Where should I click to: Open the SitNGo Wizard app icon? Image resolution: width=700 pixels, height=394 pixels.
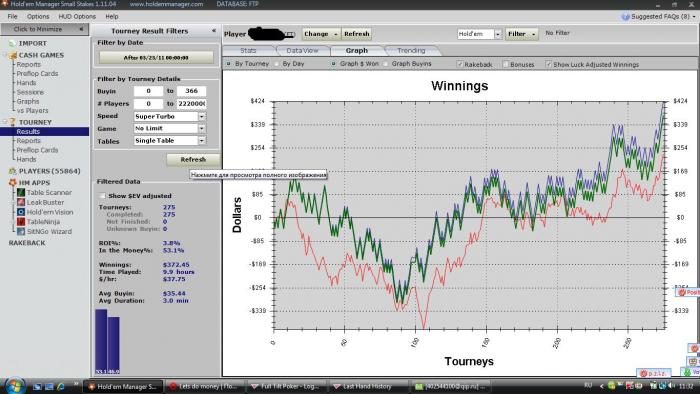21,231
